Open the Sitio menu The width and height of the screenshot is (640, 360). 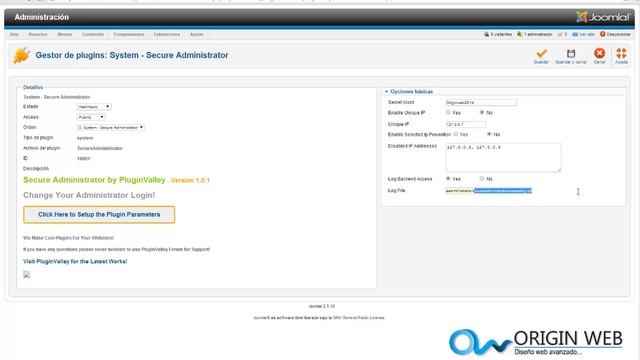pos(14,34)
